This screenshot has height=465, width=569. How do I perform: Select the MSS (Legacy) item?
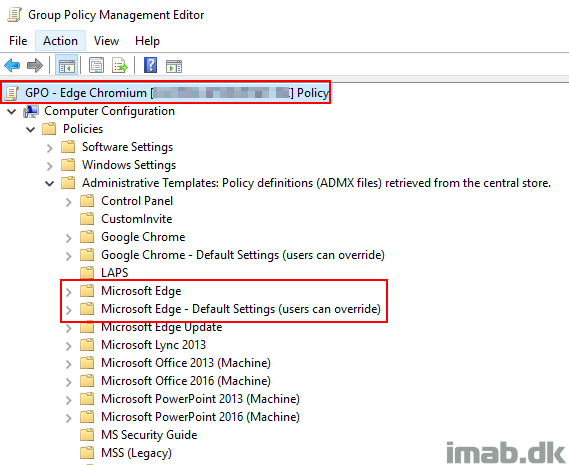pos(136,453)
